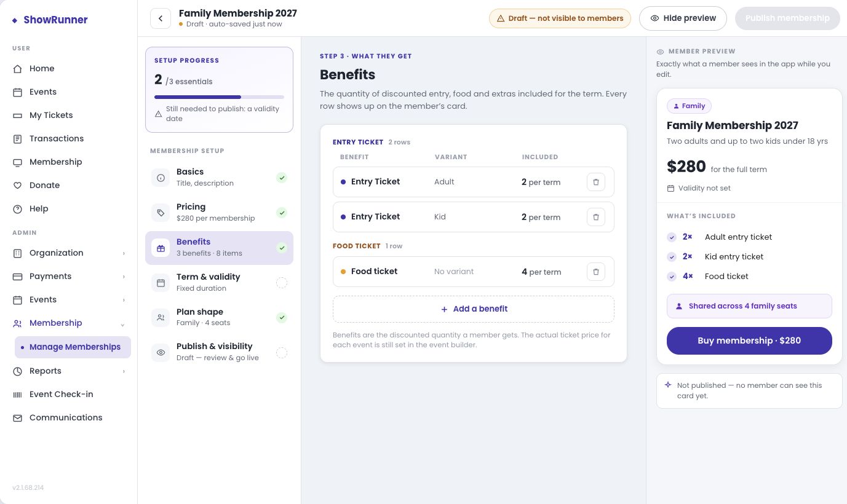Click the back arrow beside Family Membership 2027
847x504 pixels.
click(x=161, y=18)
